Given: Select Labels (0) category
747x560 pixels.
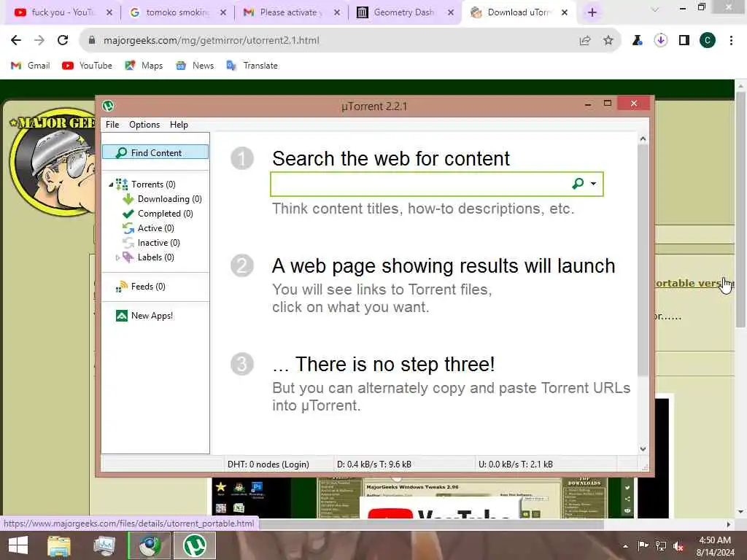Looking at the screenshot, I should tap(156, 257).
